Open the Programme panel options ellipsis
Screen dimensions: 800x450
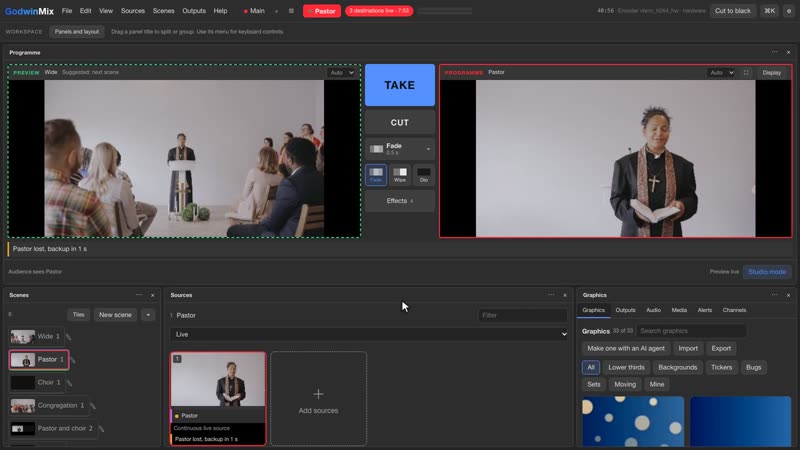coord(774,52)
